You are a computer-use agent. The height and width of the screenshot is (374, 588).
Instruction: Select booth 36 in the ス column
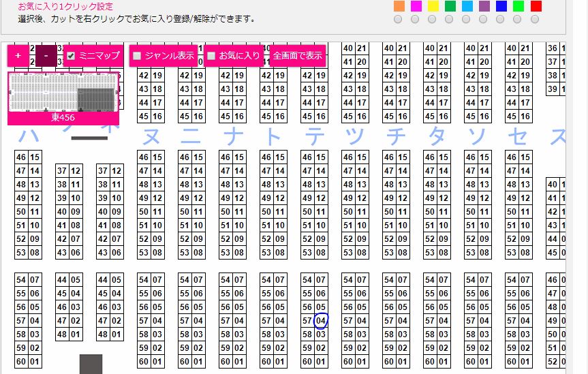553,48
